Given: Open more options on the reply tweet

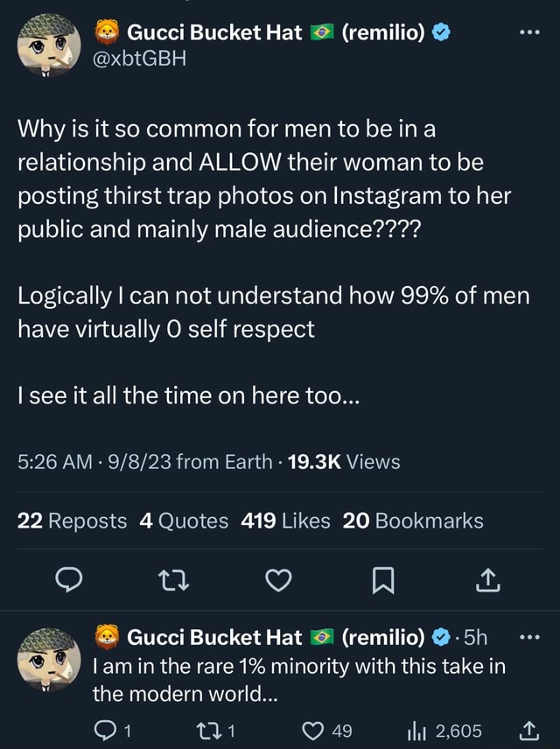Looking at the screenshot, I should pyautogui.click(x=530, y=636).
